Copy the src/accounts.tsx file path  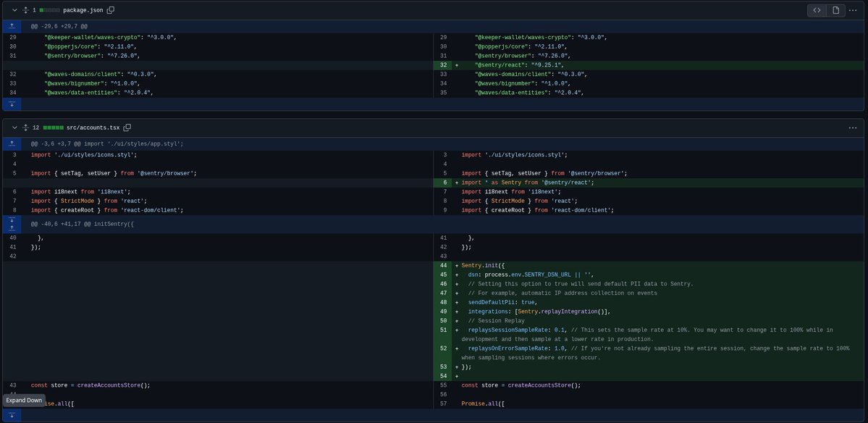point(127,127)
